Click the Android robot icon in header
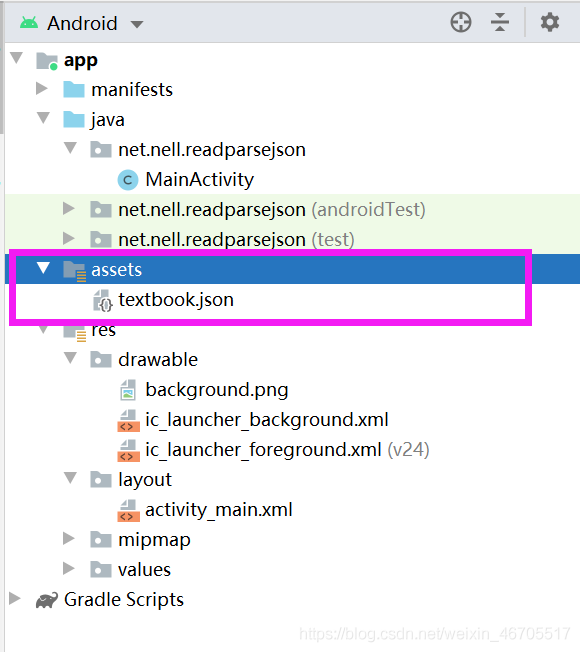580x652 pixels. tap(29, 23)
